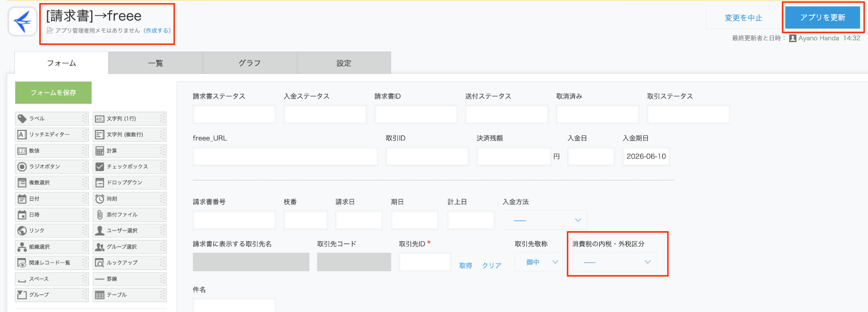Viewport: 868px width, 312px height.
Task: Click the 請求日 input field
Action: [x=359, y=220]
